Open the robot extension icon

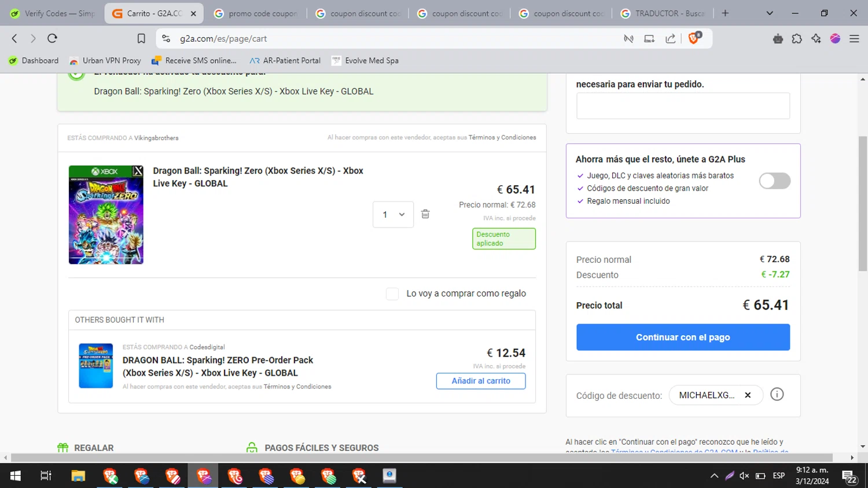(x=778, y=39)
